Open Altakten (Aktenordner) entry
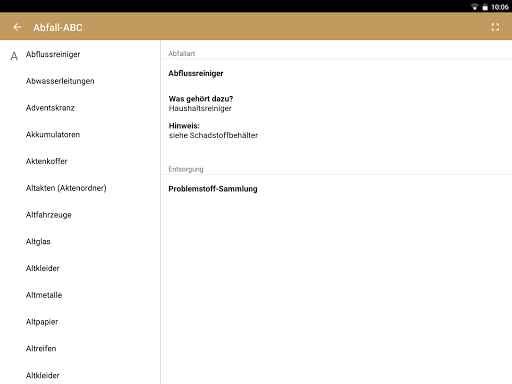The height and width of the screenshot is (384, 512). tap(80, 188)
